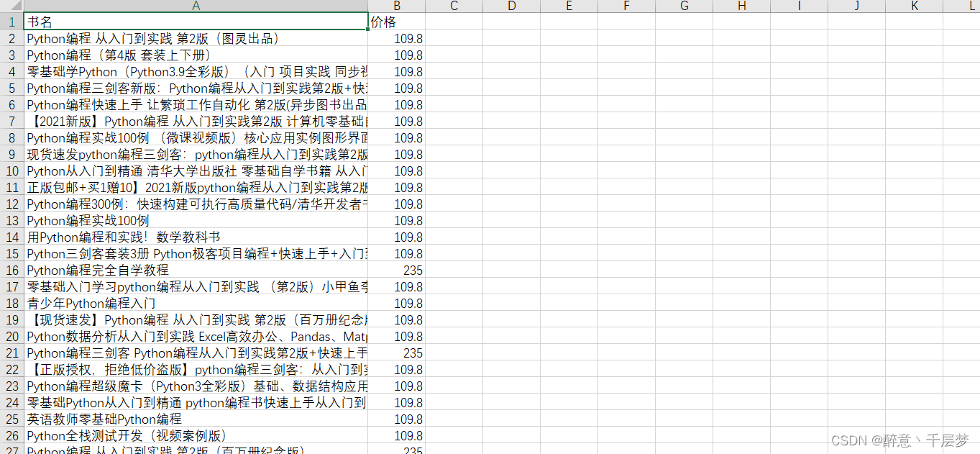Select the cell 'Python全栈测试开发（视频案例版）'
Screen dimensions: 980x454
coord(196,435)
